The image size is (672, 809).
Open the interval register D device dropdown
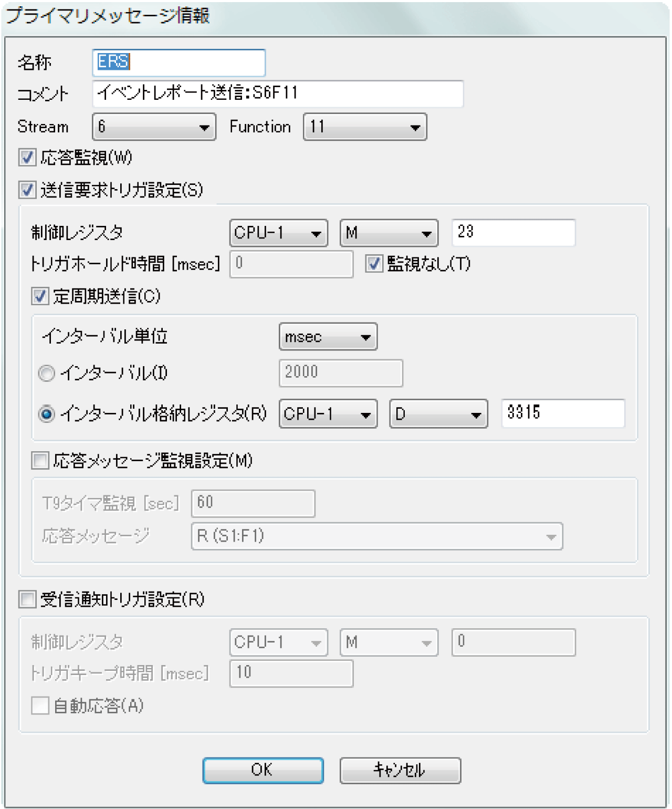(x=438, y=414)
